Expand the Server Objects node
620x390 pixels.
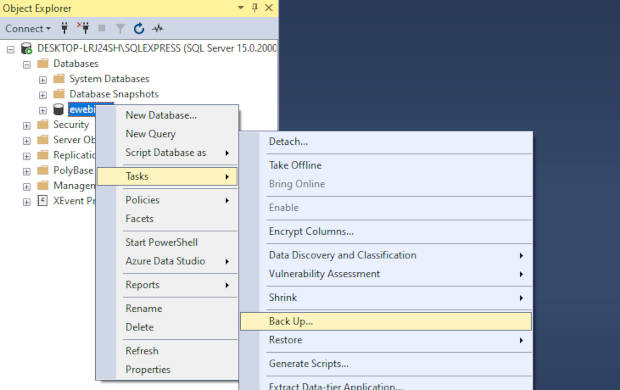click(x=26, y=141)
